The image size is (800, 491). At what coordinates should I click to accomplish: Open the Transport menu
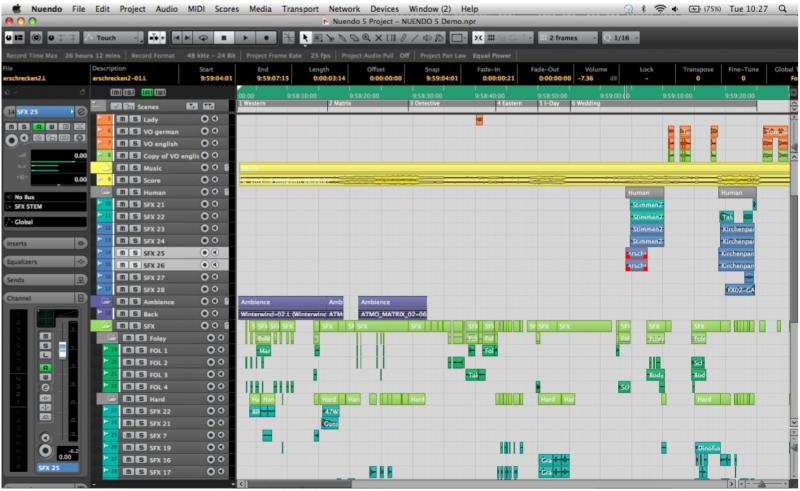pos(300,9)
